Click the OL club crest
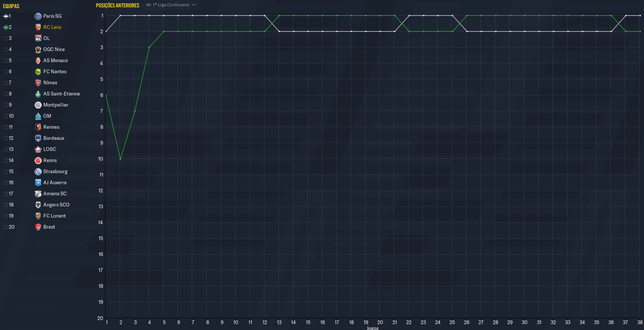The height and width of the screenshot is (330, 644). point(38,38)
